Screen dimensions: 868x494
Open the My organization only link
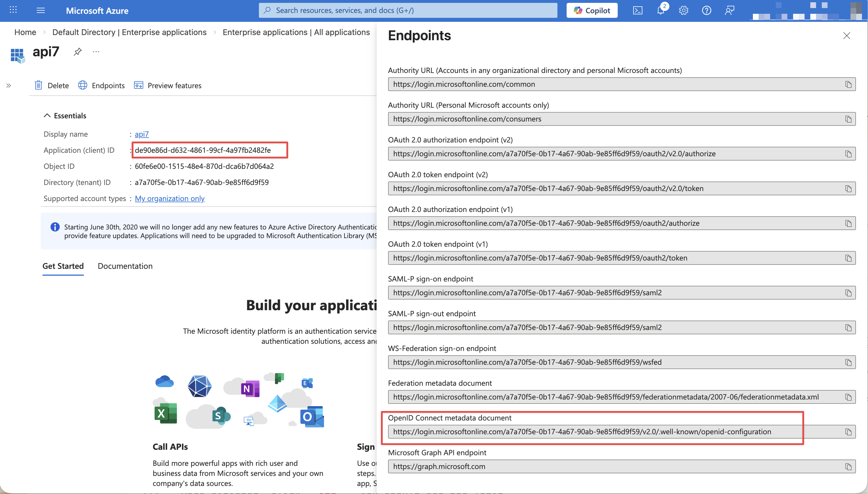[170, 198]
